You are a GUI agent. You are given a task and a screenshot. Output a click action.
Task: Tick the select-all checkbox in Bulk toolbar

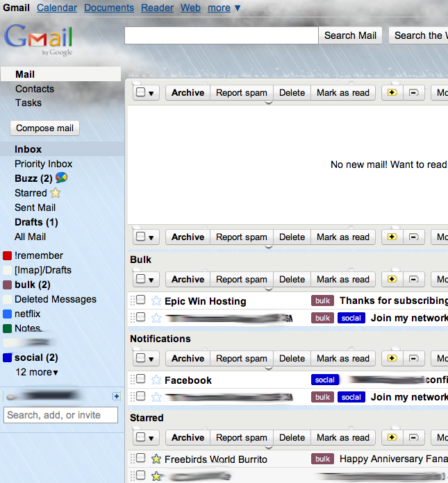pyautogui.click(x=140, y=279)
